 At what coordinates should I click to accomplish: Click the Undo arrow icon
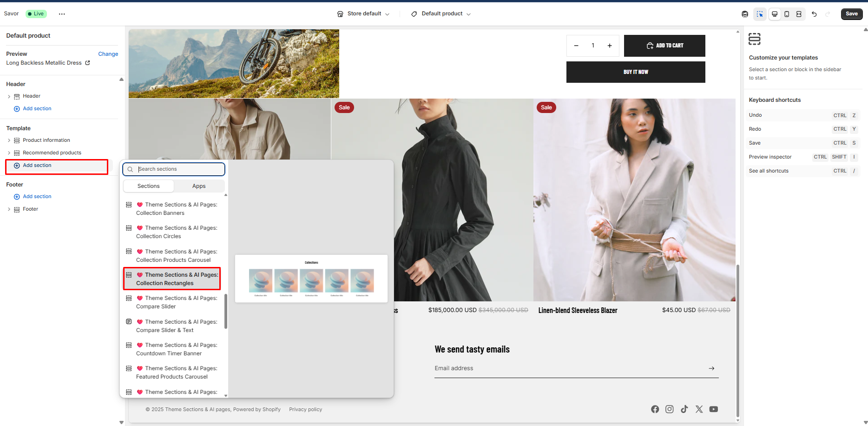(814, 14)
